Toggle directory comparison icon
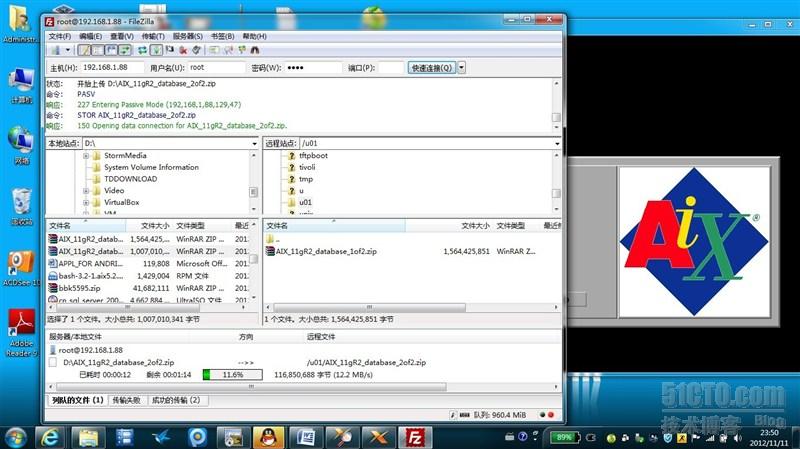Screen dimensions: 800x449 [228, 50]
